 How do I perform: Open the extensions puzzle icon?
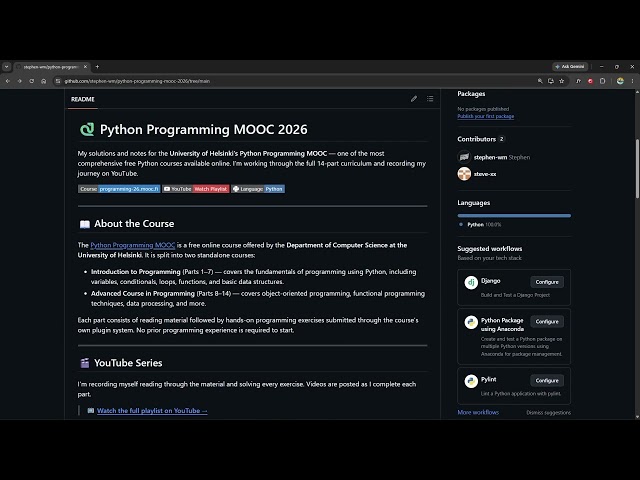pyautogui.click(x=602, y=81)
